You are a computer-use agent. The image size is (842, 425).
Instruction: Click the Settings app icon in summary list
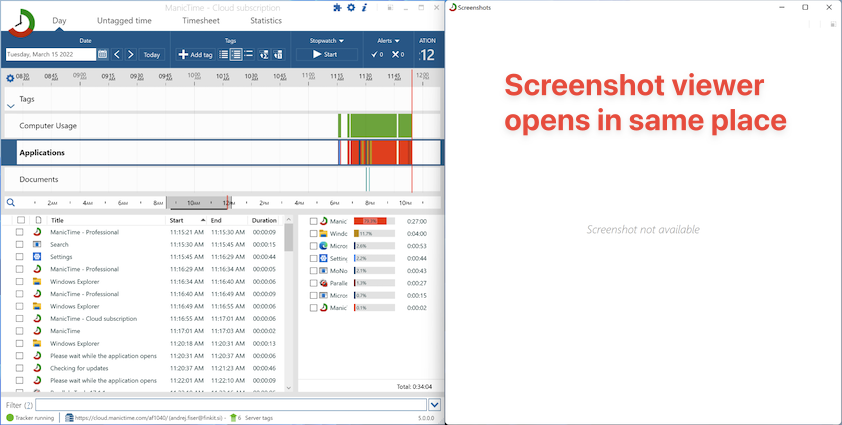pos(323,258)
